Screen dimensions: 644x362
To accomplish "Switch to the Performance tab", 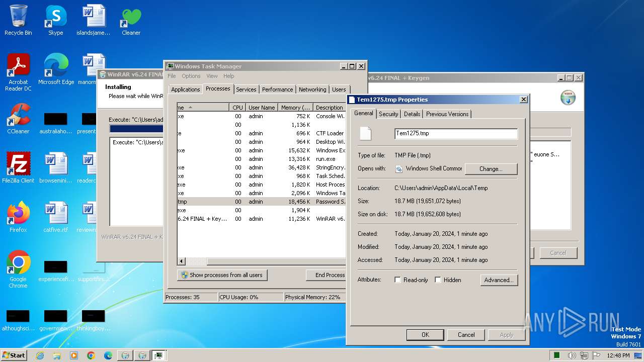I will coord(277,89).
